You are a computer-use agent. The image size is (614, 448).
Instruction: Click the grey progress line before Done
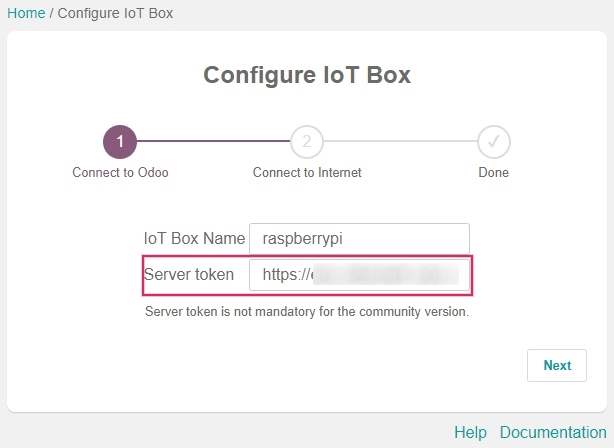pyautogui.click(x=400, y=142)
